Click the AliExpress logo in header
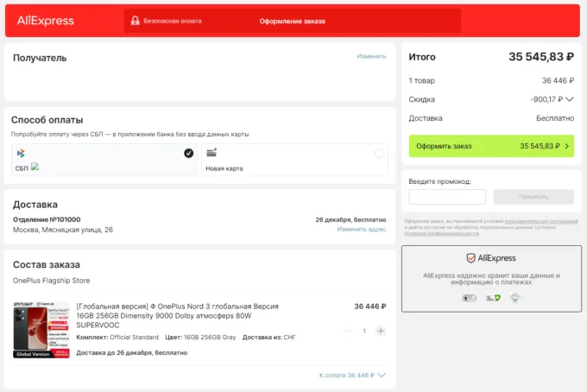Image resolution: width=587 pixels, height=392 pixels. click(44, 21)
